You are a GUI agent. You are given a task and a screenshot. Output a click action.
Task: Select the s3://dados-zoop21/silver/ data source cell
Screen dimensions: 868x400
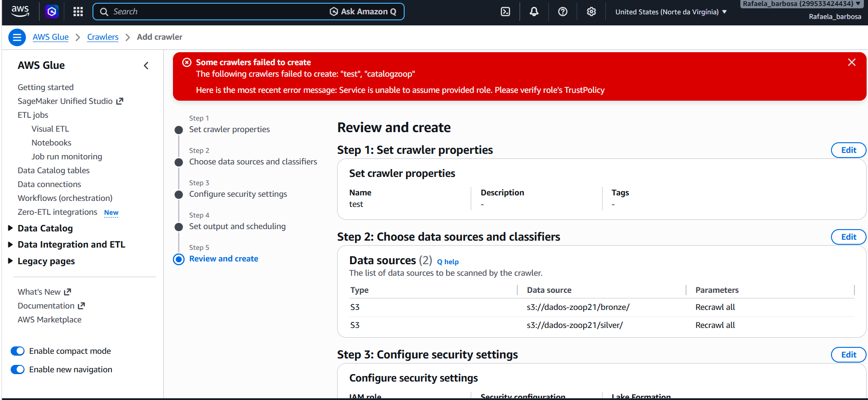pos(575,325)
